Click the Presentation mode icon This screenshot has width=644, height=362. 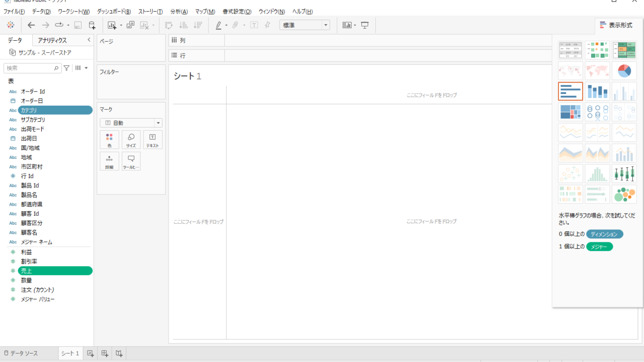coord(365,25)
